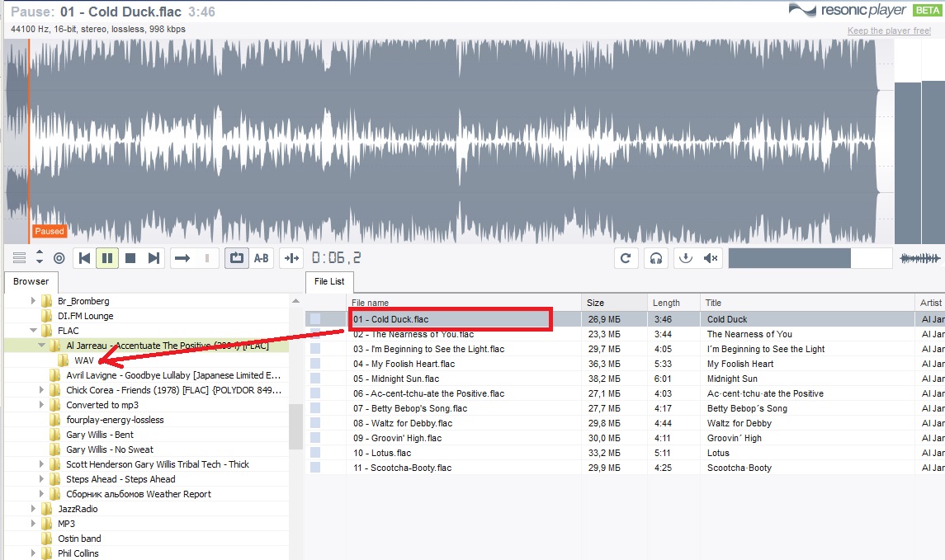
Task: Open the main menu hamburger icon
Action: tap(19, 258)
